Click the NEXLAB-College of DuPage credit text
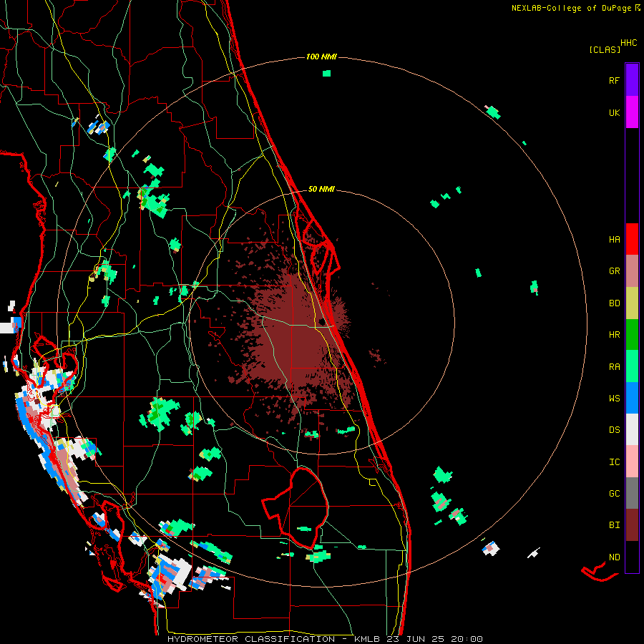This screenshot has height=644, width=644. click(571, 8)
